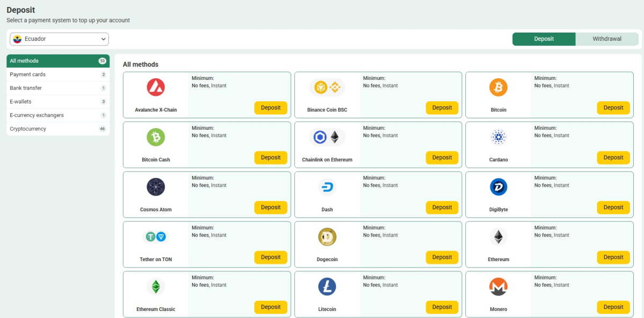The height and width of the screenshot is (318, 644).
Task: Filter by E-currency exchangers
Action: coord(58,115)
